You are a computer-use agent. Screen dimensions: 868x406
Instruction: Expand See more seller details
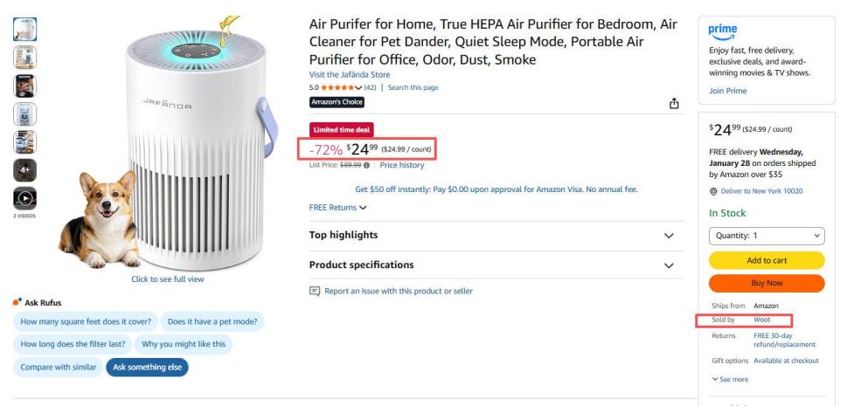point(730,379)
